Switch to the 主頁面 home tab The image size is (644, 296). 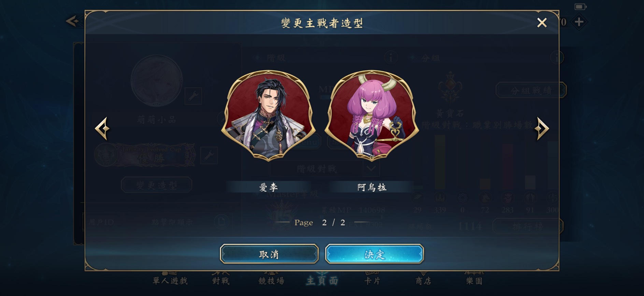(x=322, y=280)
